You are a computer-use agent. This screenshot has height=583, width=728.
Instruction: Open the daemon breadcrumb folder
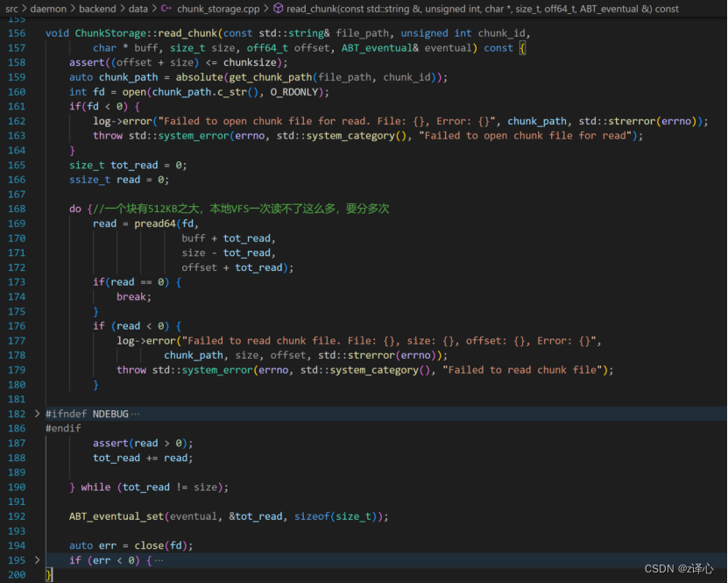(x=48, y=8)
